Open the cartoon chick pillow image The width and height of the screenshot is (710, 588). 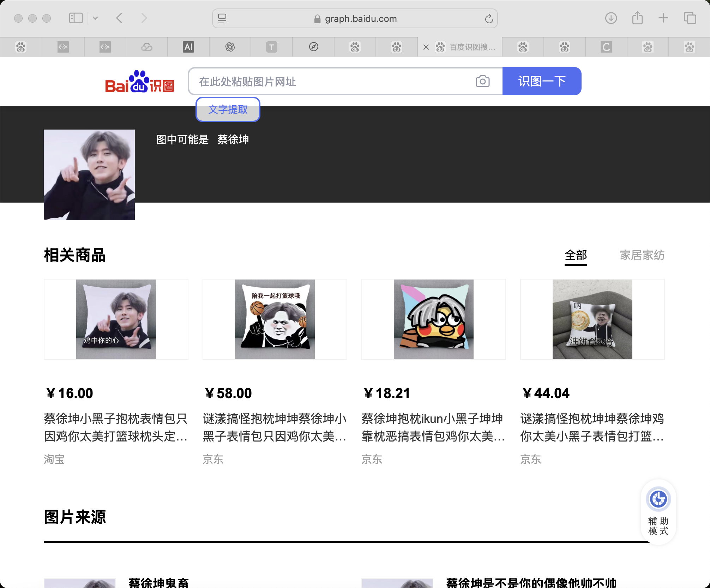point(434,319)
